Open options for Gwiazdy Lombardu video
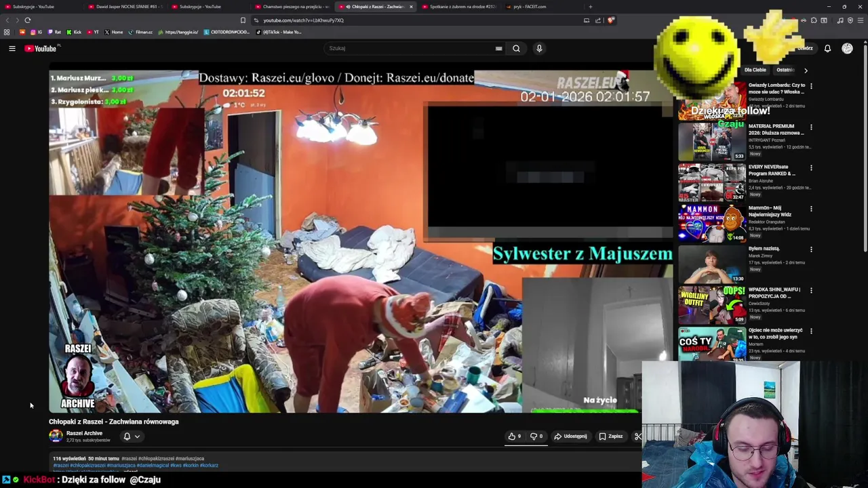Screen dimensions: 868x488 pyautogui.click(x=811, y=86)
